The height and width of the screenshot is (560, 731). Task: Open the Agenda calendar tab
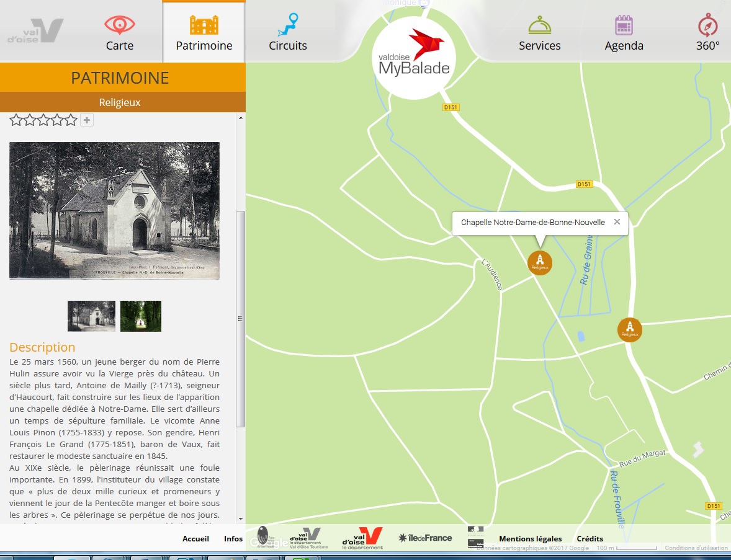624,33
